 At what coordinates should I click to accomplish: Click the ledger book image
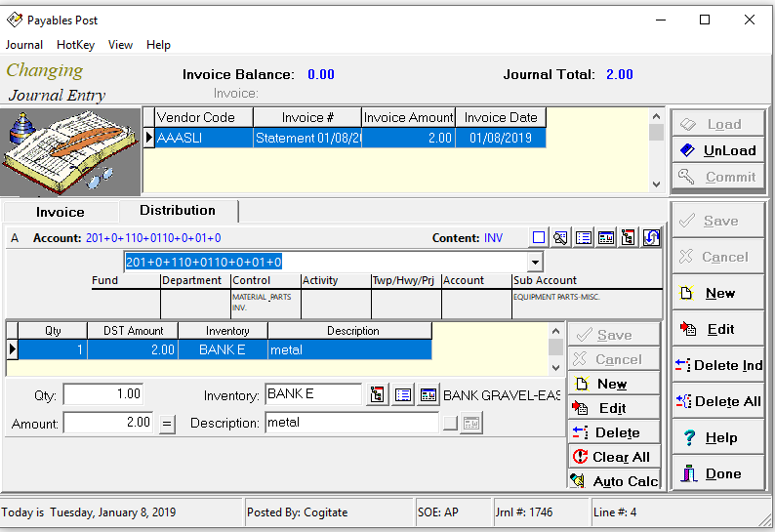(70, 151)
